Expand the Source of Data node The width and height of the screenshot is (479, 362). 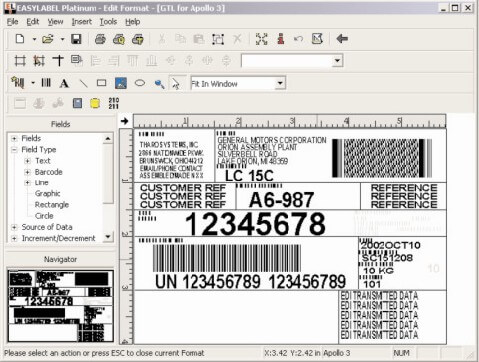click(x=14, y=227)
